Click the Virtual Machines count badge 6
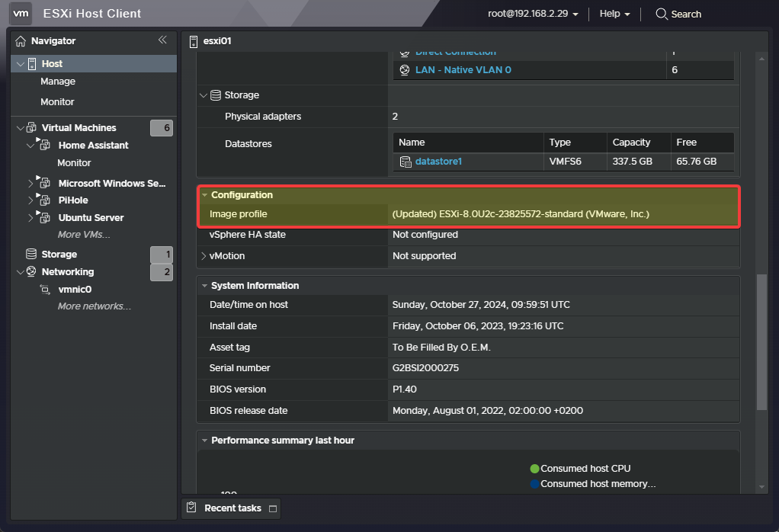779x532 pixels. (162, 127)
